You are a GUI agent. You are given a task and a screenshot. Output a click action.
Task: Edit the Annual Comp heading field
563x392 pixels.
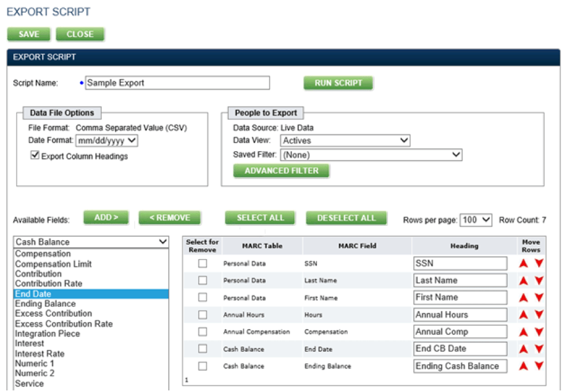pos(460,331)
